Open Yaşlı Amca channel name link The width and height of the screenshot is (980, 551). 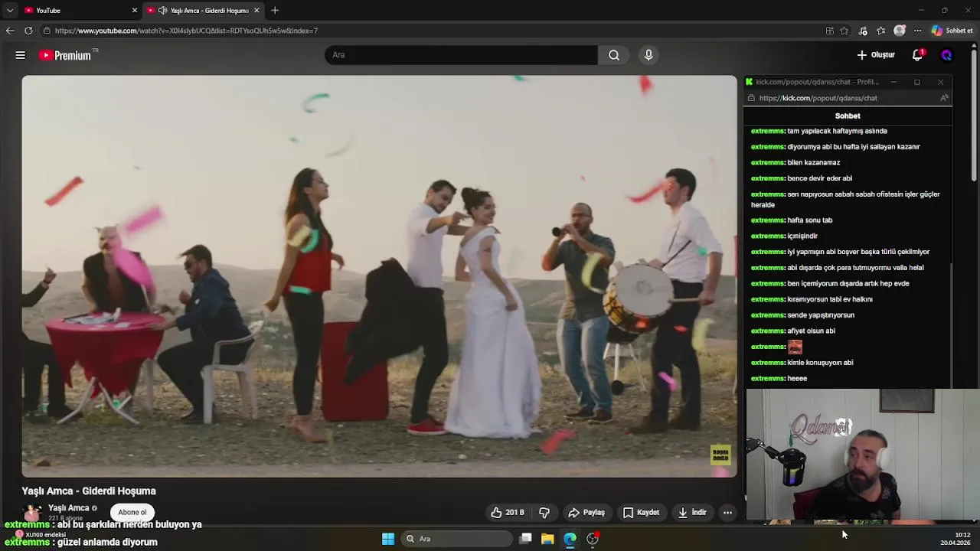tap(69, 507)
